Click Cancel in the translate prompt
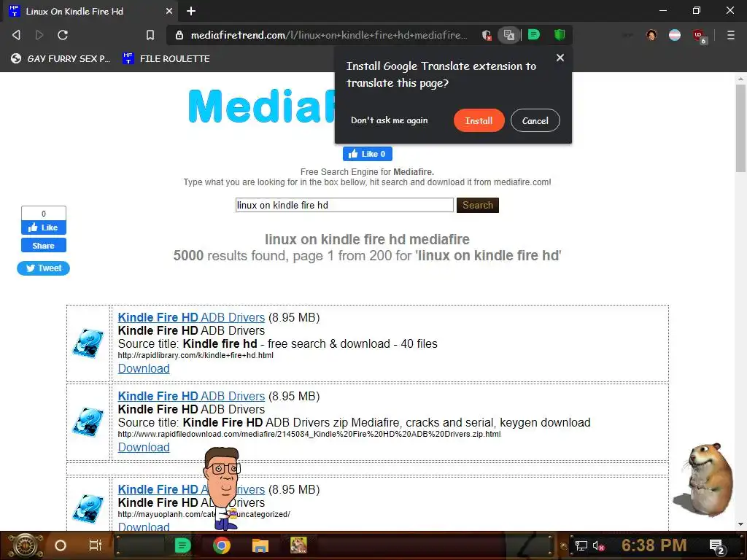Screen dimensions: 747x560 pos(535,120)
